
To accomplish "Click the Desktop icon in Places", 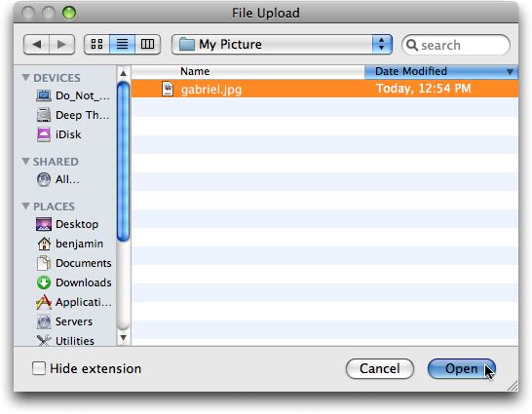I will tap(44, 224).
